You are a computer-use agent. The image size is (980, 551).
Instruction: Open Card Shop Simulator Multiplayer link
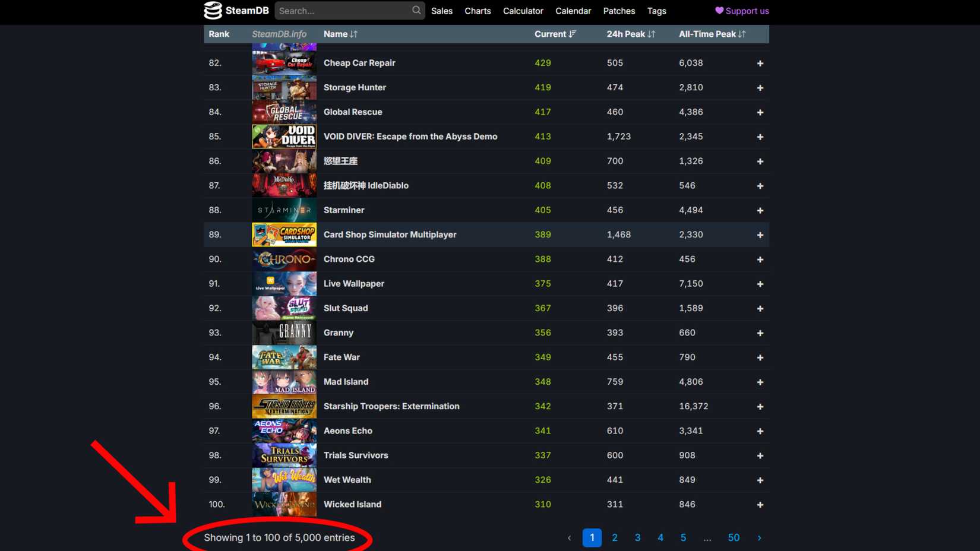(390, 235)
